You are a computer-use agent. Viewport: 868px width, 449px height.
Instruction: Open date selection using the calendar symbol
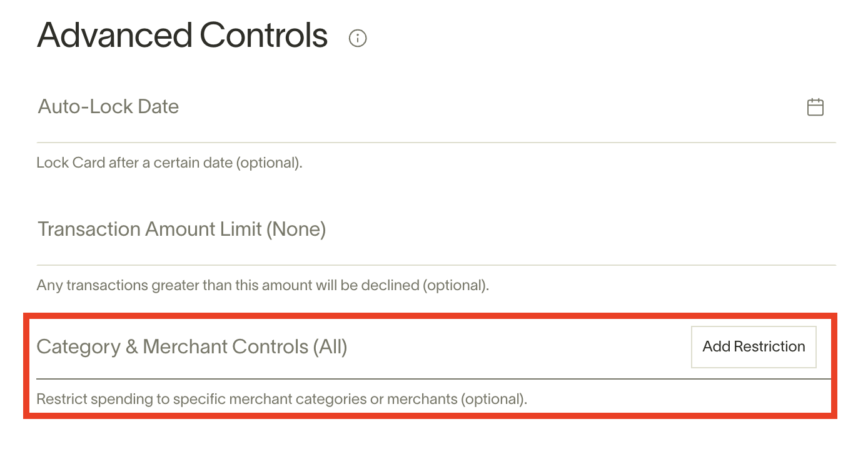click(x=815, y=106)
